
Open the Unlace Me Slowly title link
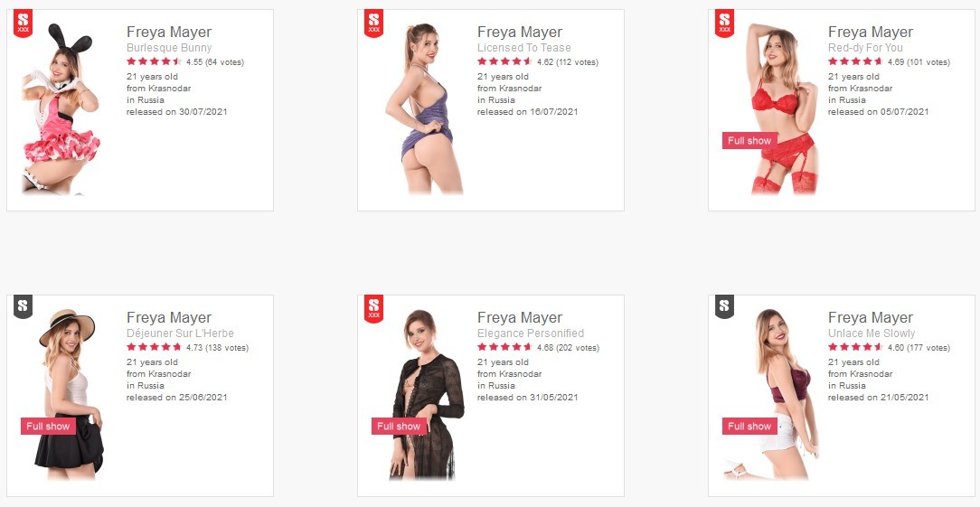coord(872,333)
